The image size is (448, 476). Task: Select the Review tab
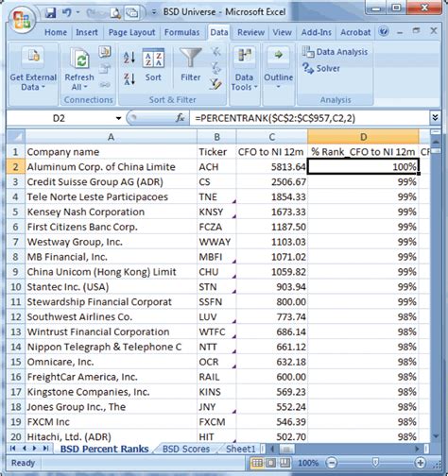[x=250, y=32]
